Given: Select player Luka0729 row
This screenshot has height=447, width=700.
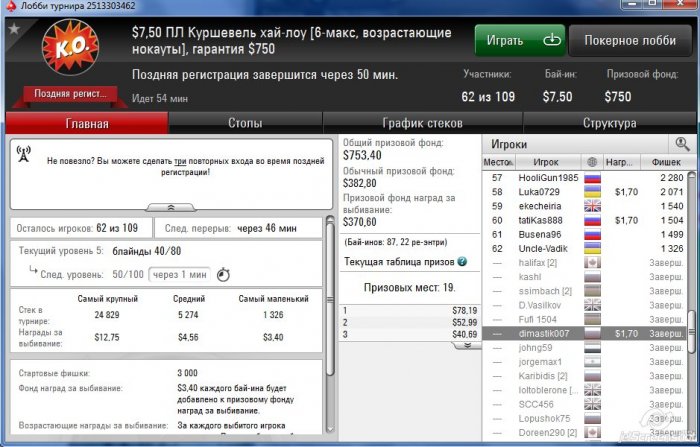Looking at the screenshot, I should point(584,192).
